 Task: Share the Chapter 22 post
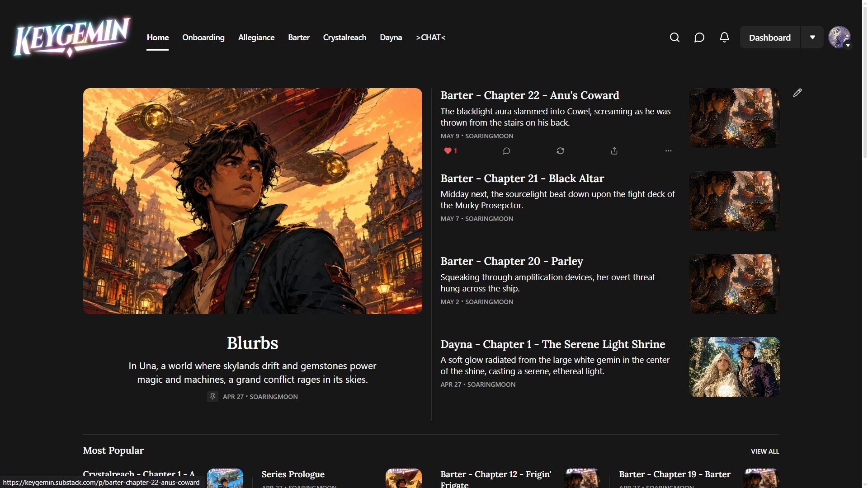614,151
